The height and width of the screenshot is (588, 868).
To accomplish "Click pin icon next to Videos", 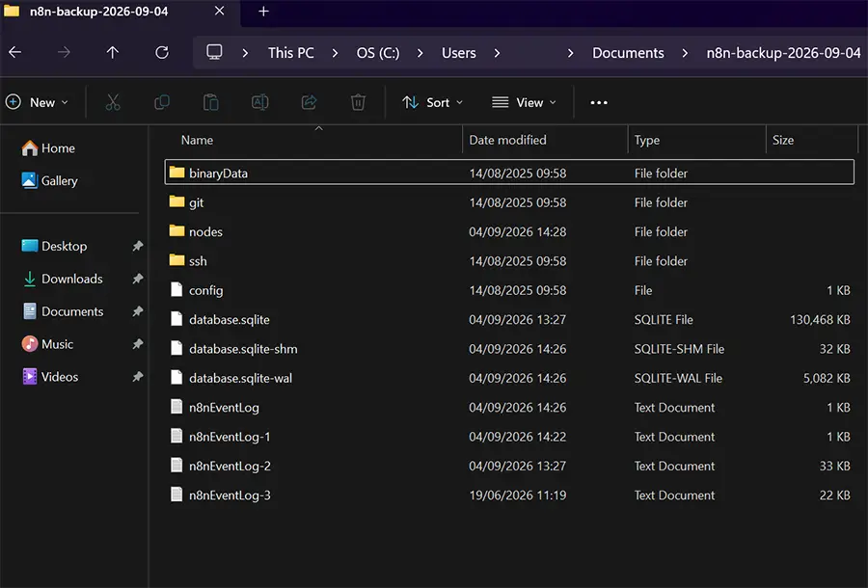I will pyautogui.click(x=137, y=377).
